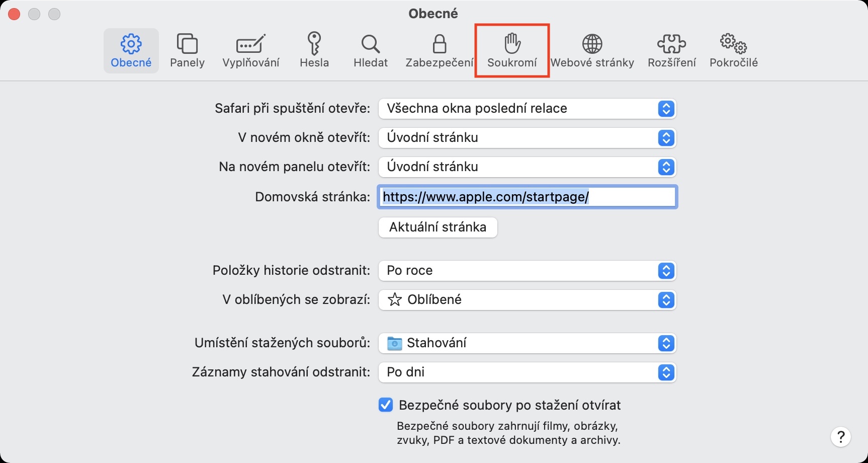Screen dimensions: 868x463
Task: Expand the Položky historie odstranit dropdown
Action: pyautogui.click(x=527, y=271)
